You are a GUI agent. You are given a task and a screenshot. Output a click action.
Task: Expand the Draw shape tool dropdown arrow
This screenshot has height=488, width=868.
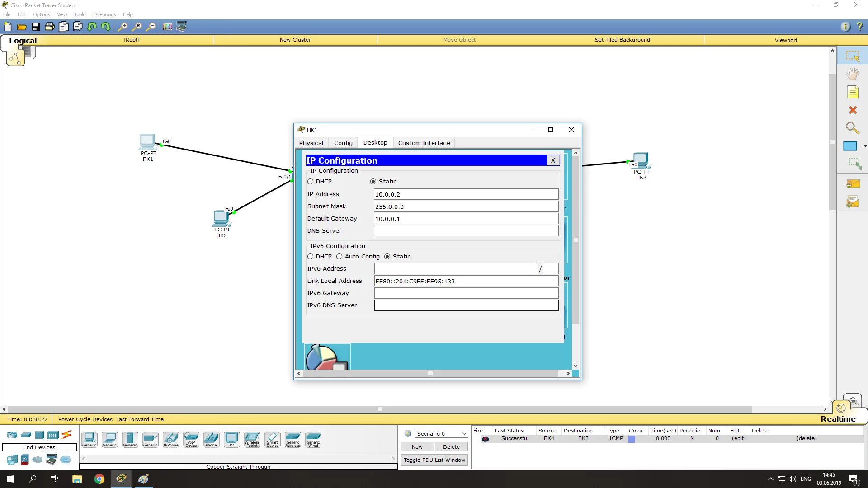click(x=865, y=146)
